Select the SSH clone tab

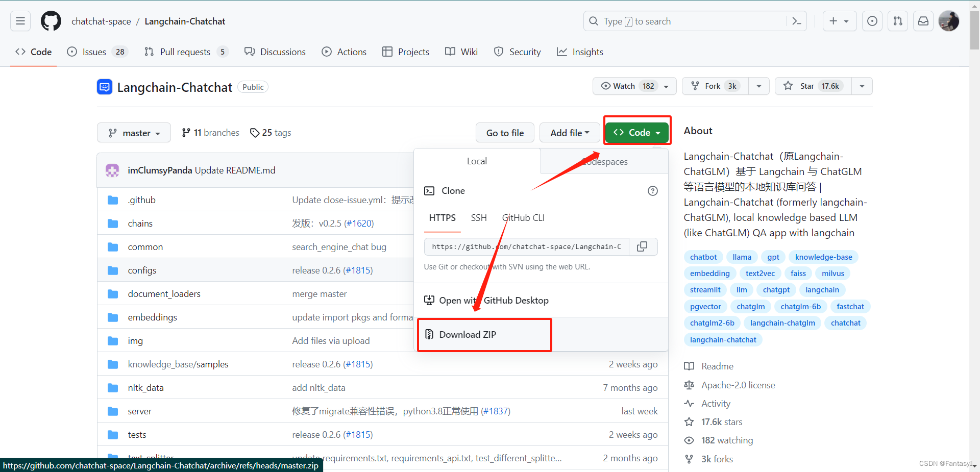[479, 218]
